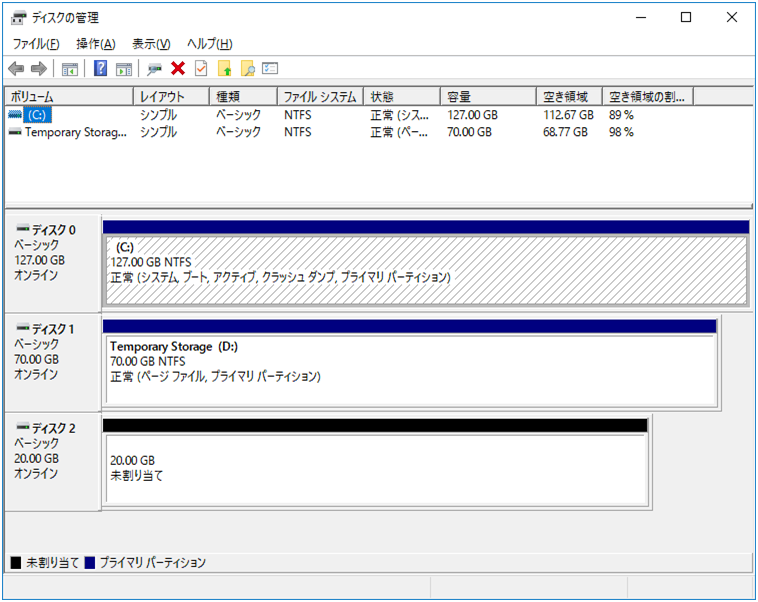The height and width of the screenshot is (602, 758).
Task: Click the properties checkmark sheet icon
Action: [201, 69]
